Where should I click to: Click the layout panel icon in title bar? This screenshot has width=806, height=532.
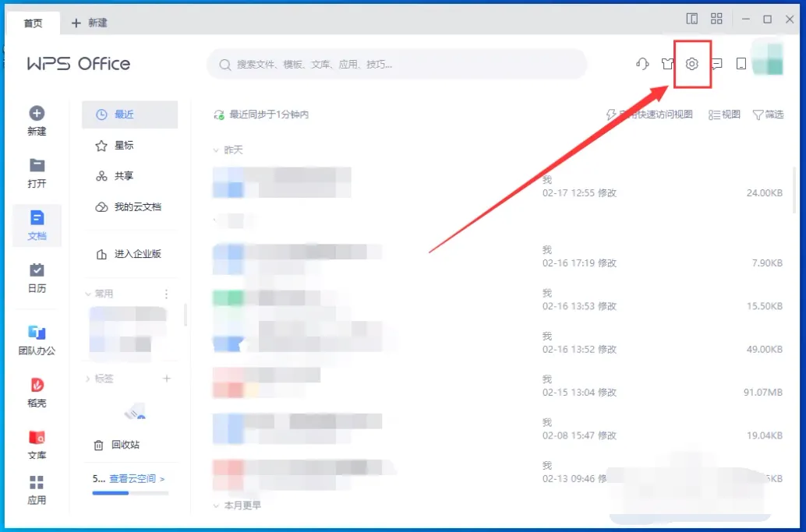point(692,19)
